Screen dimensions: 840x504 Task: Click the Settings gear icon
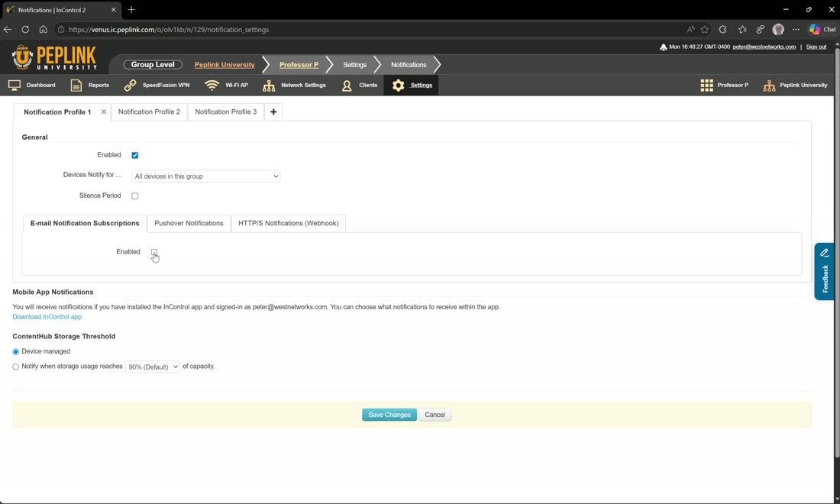pos(398,86)
